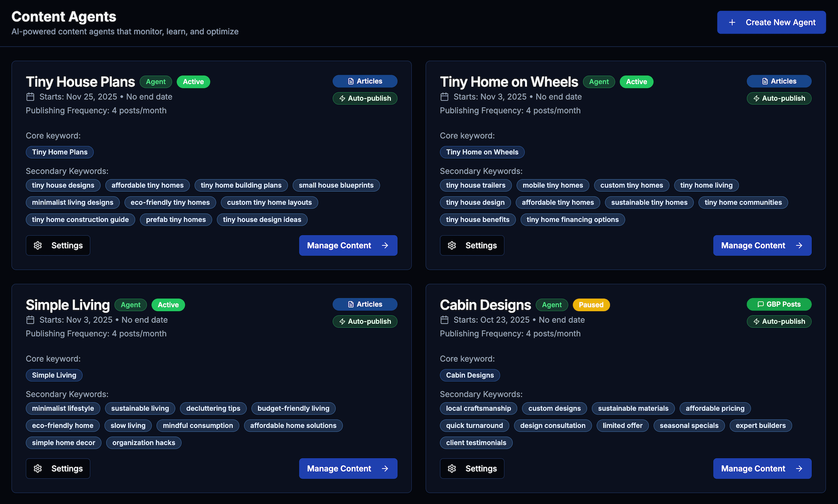Click the Tiny House Plans title
This screenshot has width=838, height=504.
[80, 82]
